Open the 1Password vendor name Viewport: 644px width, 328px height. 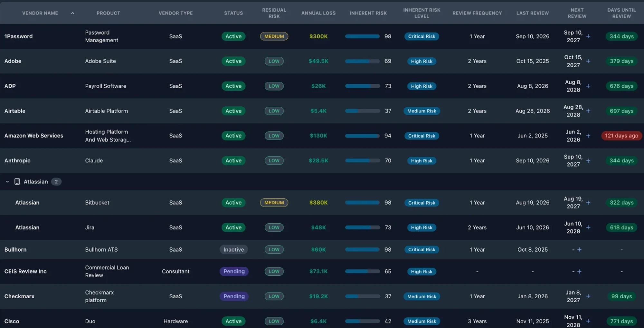coord(18,36)
